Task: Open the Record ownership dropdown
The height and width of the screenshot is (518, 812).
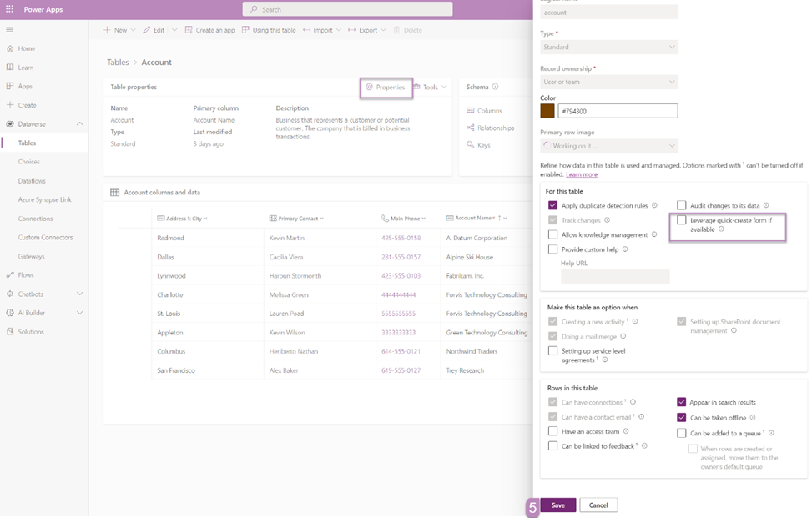Action: [609, 82]
